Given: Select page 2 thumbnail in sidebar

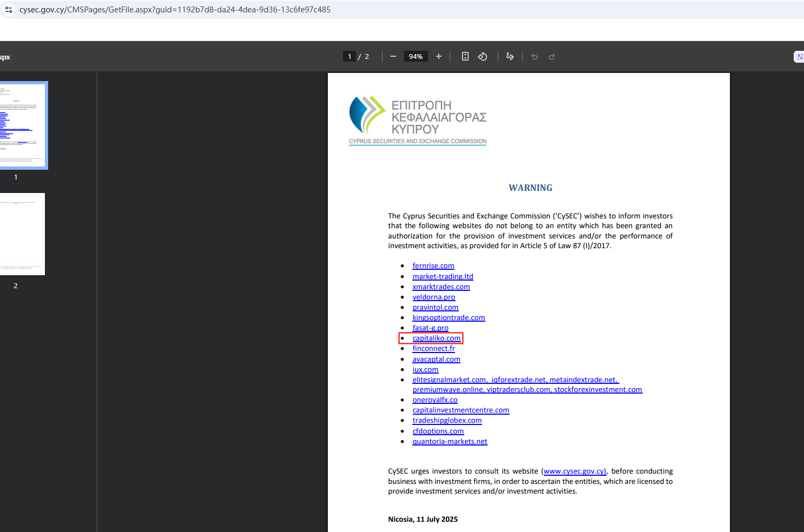Looking at the screenshot, I should coord(23,234).
